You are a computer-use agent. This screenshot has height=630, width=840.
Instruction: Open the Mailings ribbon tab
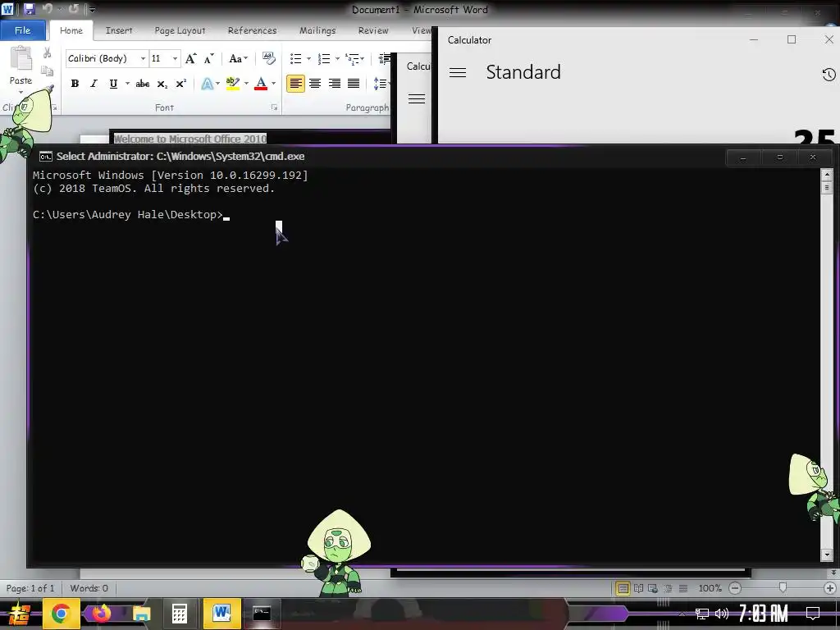click(x=317, y=30)
